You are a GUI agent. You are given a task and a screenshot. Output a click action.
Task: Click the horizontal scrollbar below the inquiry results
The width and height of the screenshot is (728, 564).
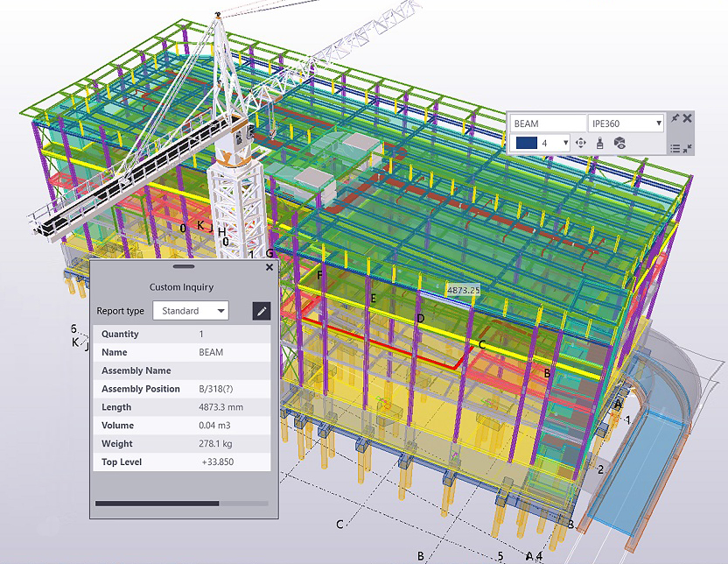click(157, 504)
